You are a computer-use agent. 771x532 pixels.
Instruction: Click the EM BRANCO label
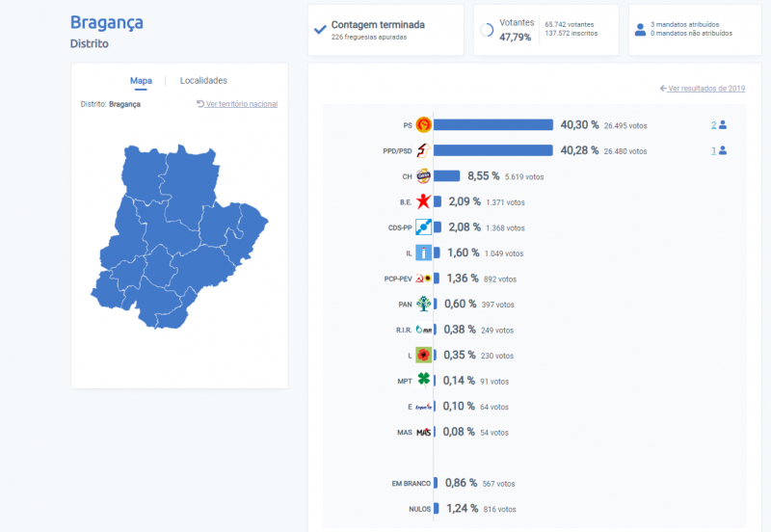pyautogui.click(x=412, y=483)
